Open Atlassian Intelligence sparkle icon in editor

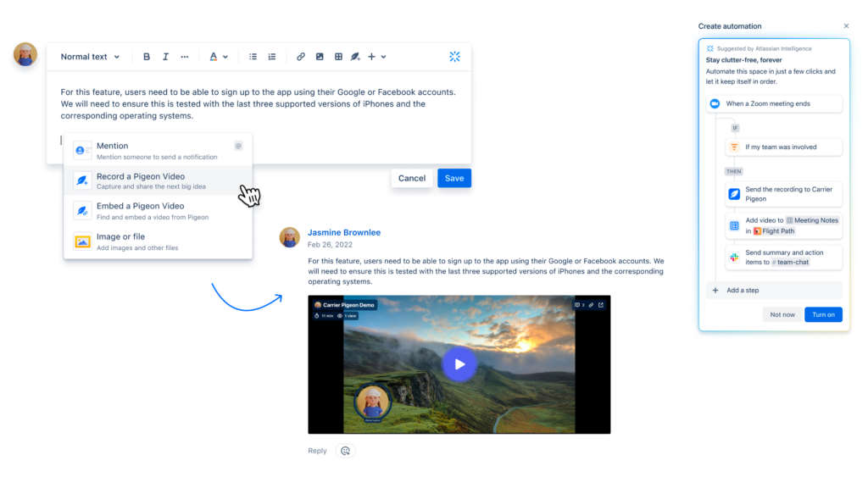coord(454,57)
